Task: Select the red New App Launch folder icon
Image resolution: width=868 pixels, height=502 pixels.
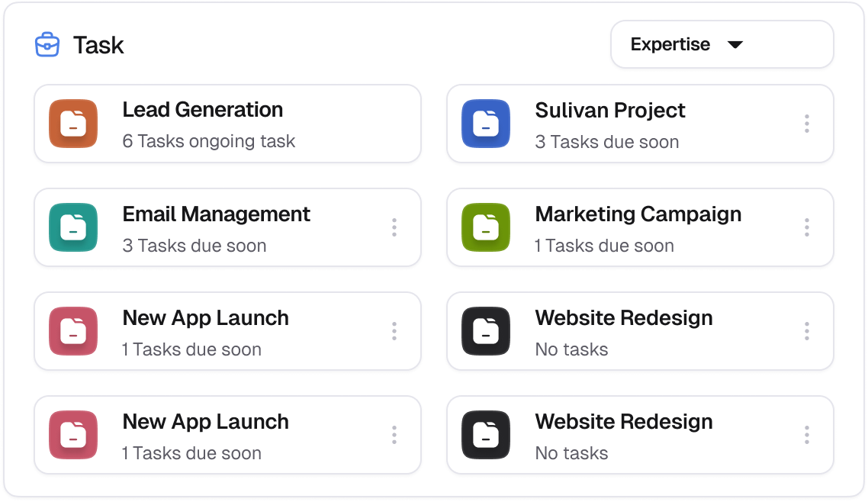Action: [72, 331]
